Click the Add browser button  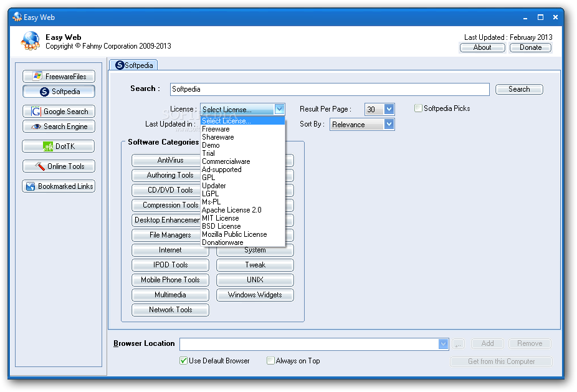click(x=487, y=344)
